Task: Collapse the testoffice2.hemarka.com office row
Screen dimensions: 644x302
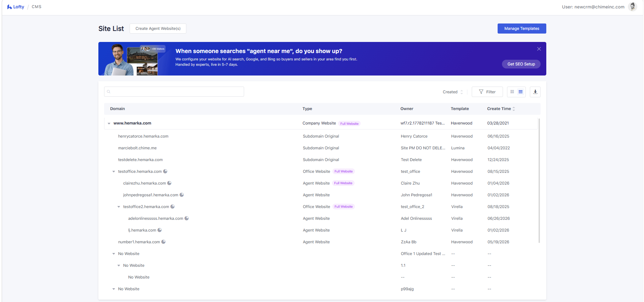Action: [119, 207]
